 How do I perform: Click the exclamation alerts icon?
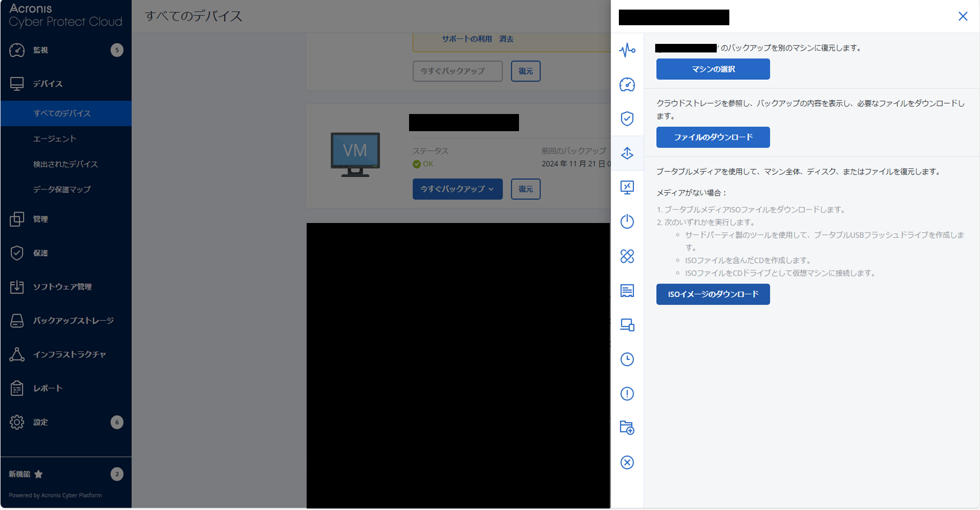coord(627,393)
